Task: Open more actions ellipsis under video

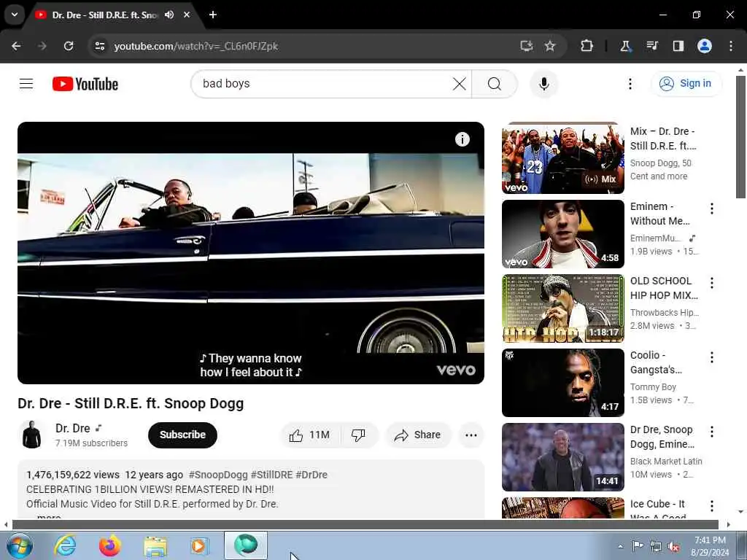Action: 471,435
